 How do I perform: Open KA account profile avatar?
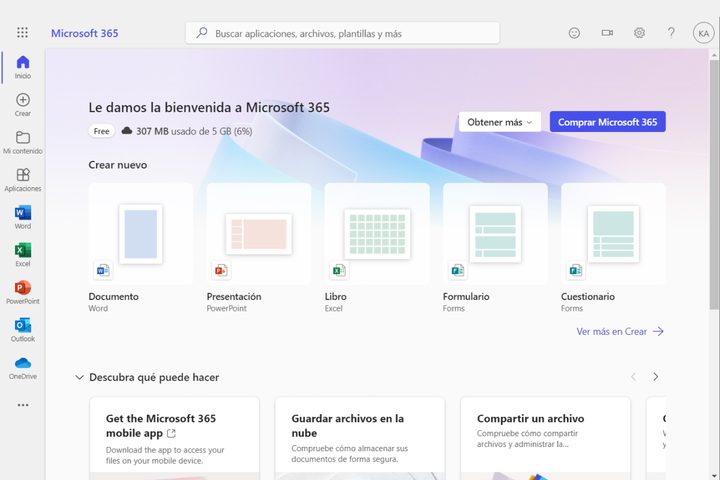(703, 33)
